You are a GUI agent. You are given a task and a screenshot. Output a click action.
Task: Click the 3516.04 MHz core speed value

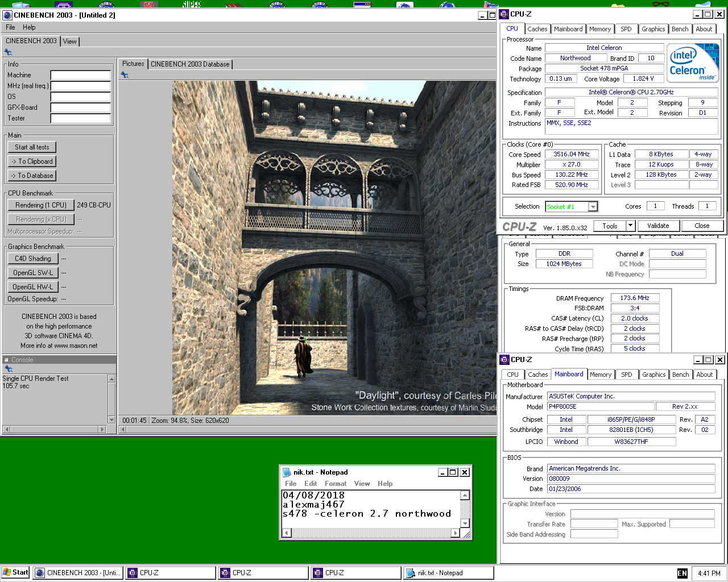(572, 155)
